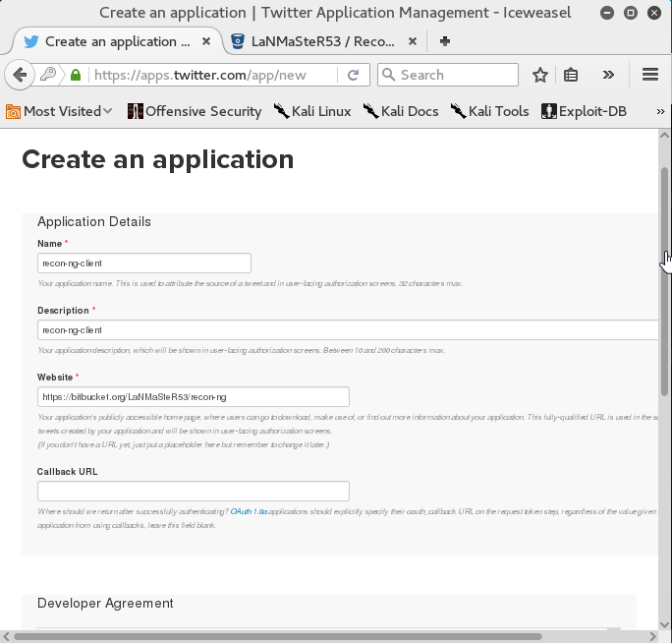This screenshot has height=643, width=672.
Task: Click the search magnifier icon
Action: coord(388,75)
